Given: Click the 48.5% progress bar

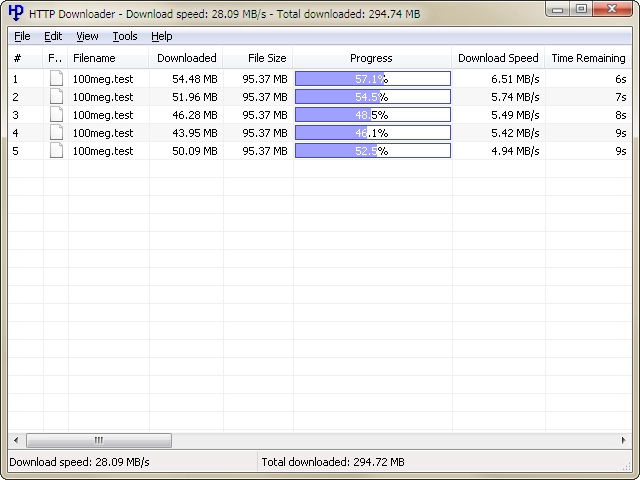Looking at the screenshot, I should tap(373, 114).
